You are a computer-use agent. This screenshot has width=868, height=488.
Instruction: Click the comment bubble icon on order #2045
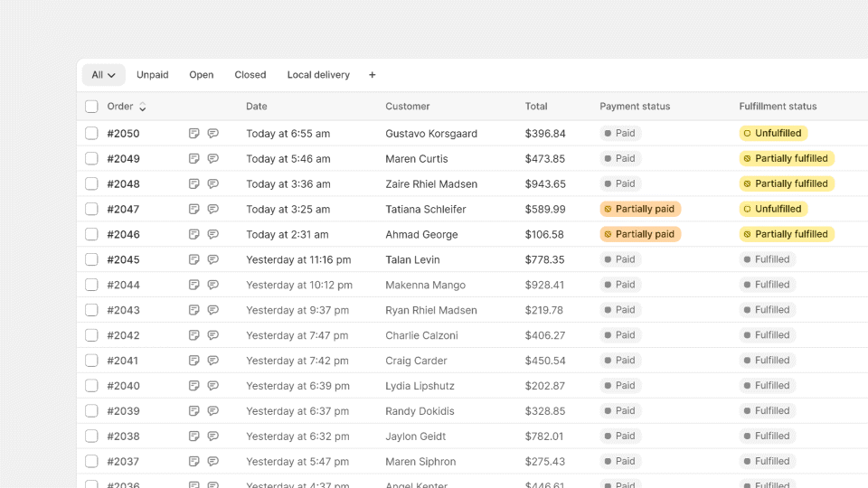pyautogui.click(x=213, y=260)
